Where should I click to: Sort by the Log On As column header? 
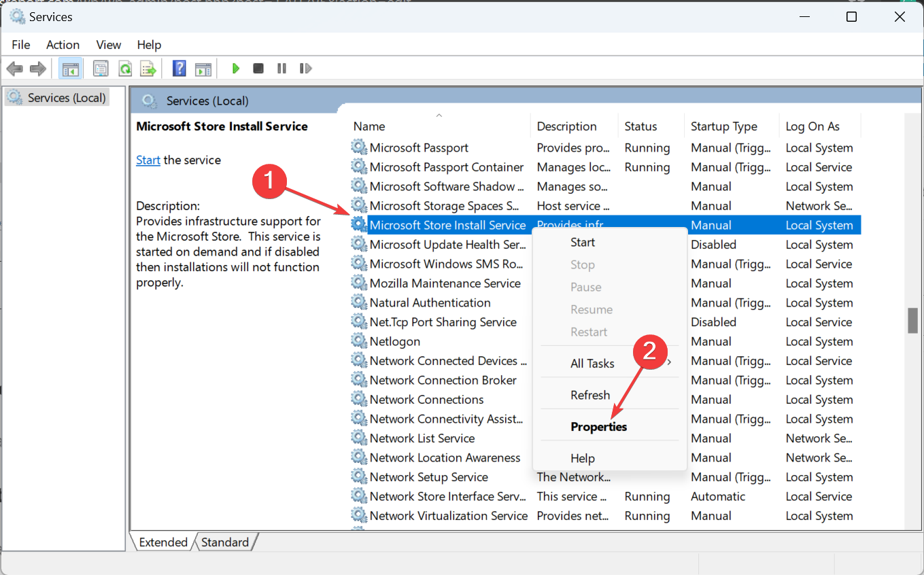tap(819, 126)
